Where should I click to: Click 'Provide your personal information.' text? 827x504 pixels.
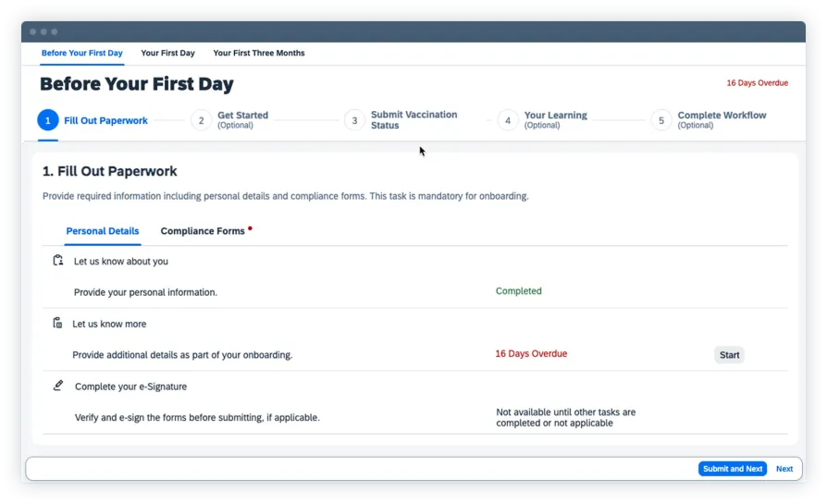(145, 292)
